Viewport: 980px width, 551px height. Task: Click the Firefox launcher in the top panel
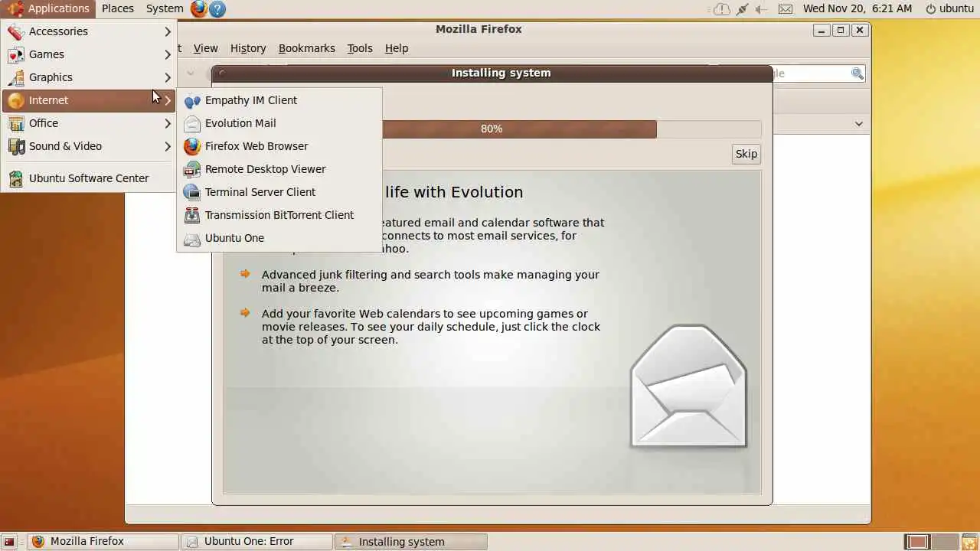tap(199, 8)
